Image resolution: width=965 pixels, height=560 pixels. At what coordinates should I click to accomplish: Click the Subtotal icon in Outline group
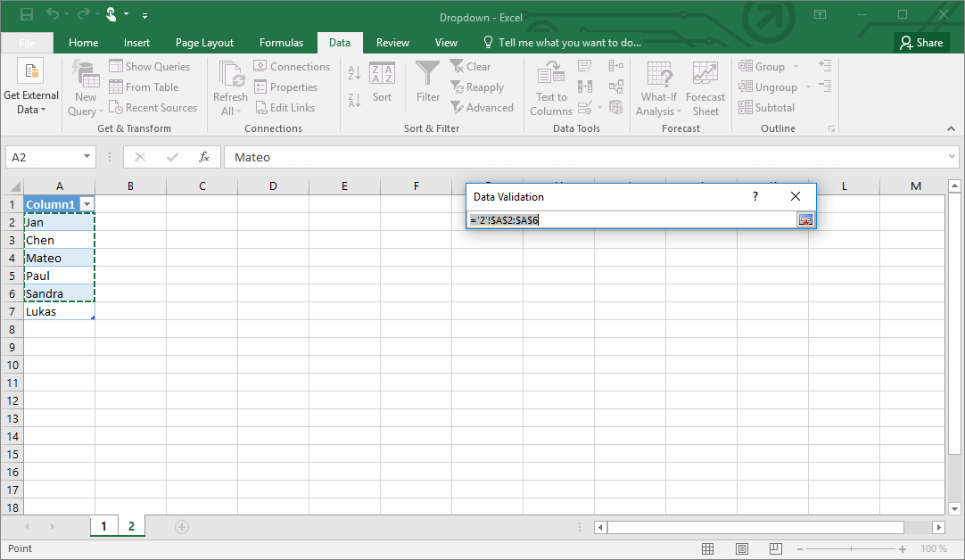coord(767,107)
